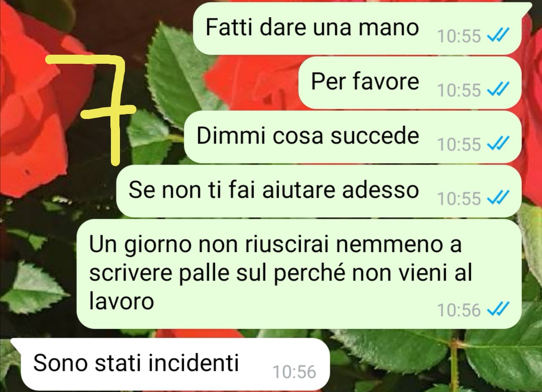Select the "Dimmi cosa succede" message

353,137
